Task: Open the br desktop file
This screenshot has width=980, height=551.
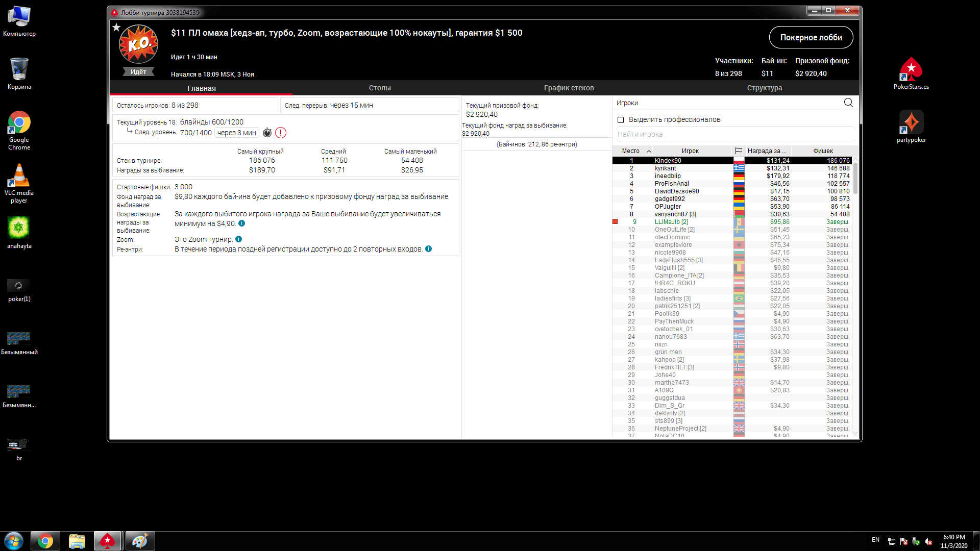Action: [19, 449]
